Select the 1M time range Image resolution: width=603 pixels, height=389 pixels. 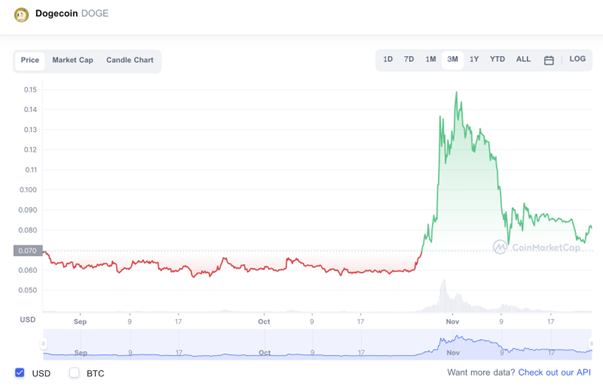pyautogui.click(x=431, y=60)
